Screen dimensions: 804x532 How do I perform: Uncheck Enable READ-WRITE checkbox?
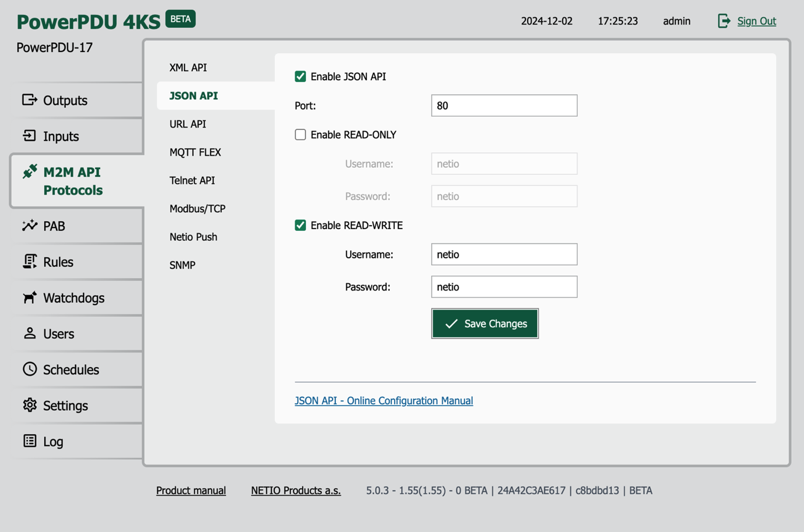coord(300,225)
